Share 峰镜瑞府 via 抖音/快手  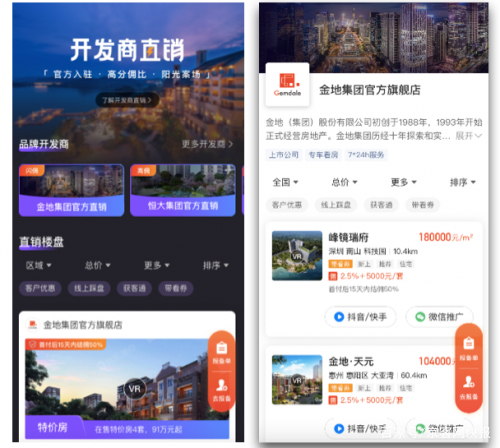[360, 317]
